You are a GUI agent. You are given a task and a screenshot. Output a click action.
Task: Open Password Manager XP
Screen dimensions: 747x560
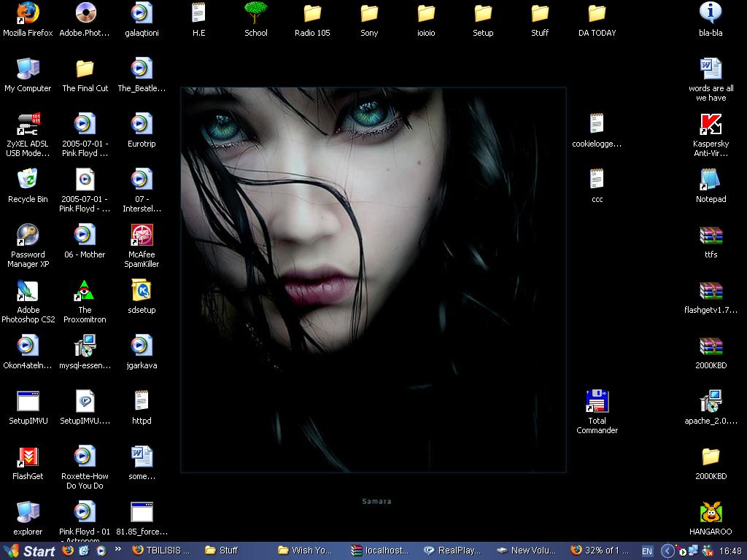(28, 235)
